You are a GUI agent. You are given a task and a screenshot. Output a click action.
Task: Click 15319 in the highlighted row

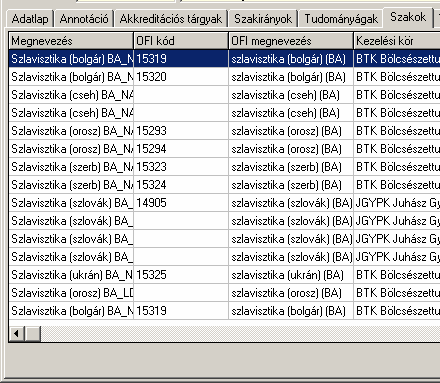pyautogui.click(x=181, y=59)
